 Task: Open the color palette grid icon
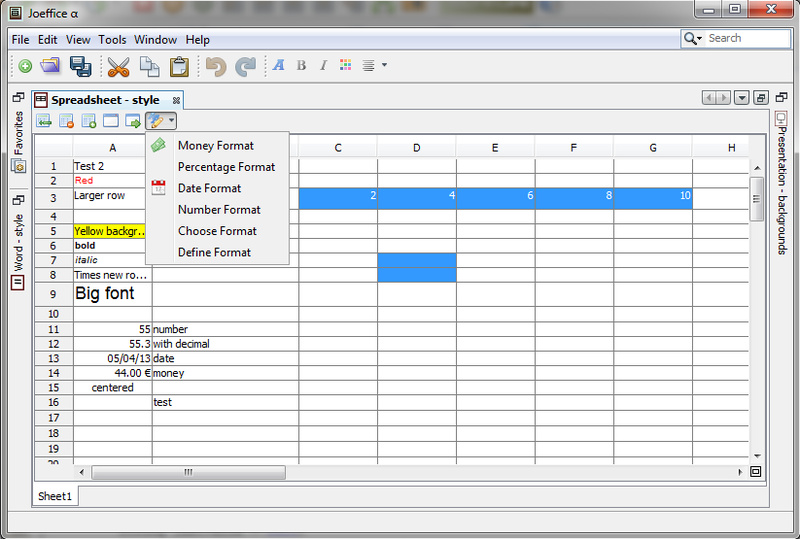tap(345, 65)
